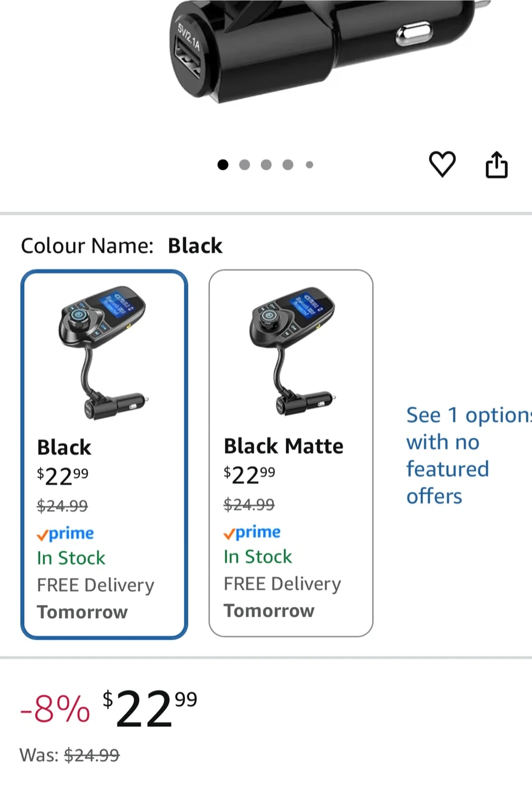Viewport: 532px width, 793px height.
Task: Tap the Prime logo in Black Matte option
Action: coord(252,533)
